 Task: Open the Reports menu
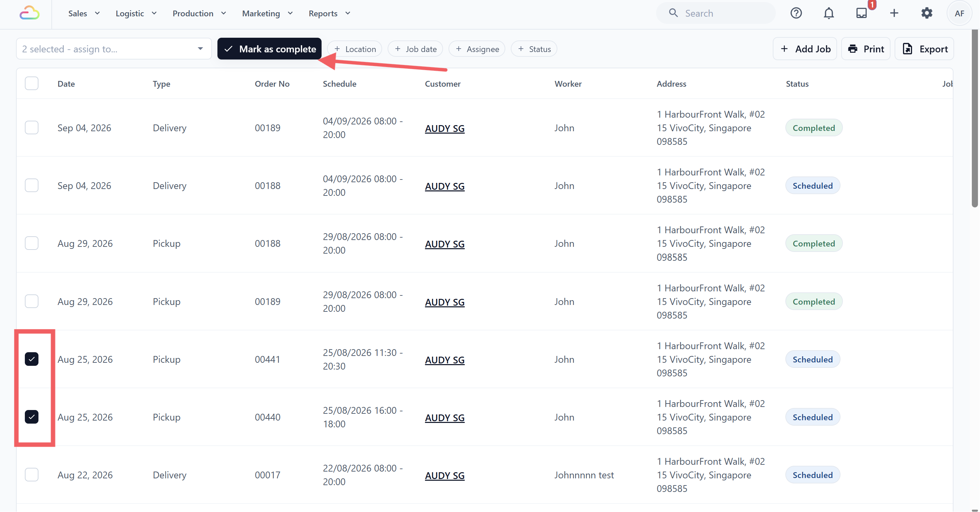329,13
